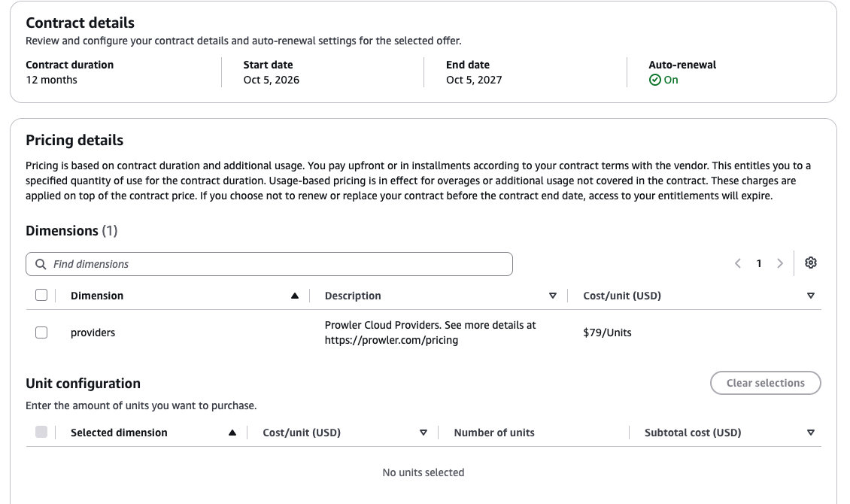Click the Oct 5, 2027 end date

[474, 80]
